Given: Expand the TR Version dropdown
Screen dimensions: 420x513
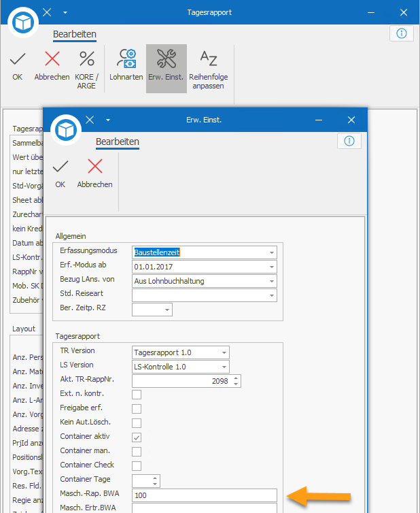Looking at the screenshot, I should [224, 352].
